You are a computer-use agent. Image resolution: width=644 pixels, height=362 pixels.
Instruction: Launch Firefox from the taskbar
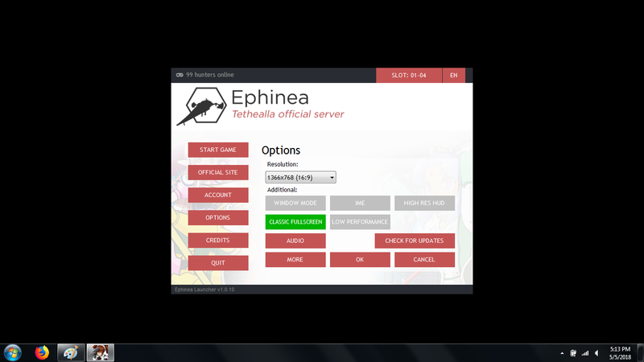click(x=42, y=352)
